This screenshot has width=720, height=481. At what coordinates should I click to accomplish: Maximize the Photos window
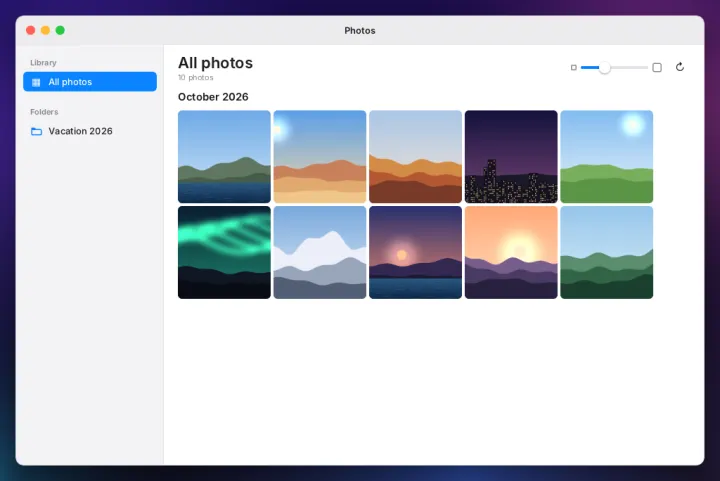point(60,30)
